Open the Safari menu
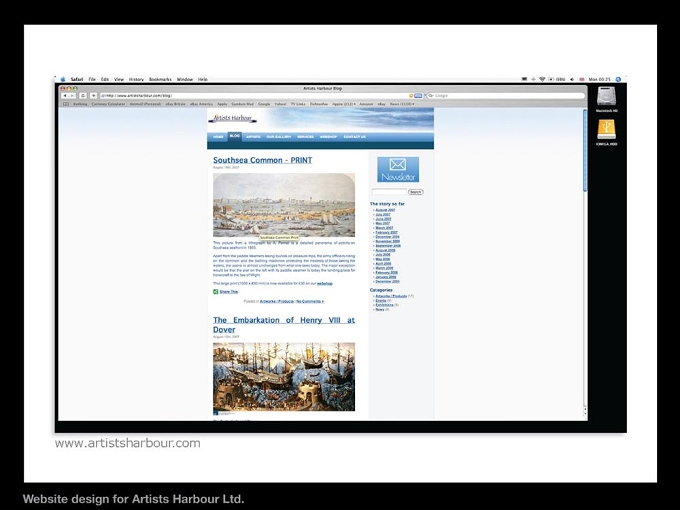 tap(77, 79)
